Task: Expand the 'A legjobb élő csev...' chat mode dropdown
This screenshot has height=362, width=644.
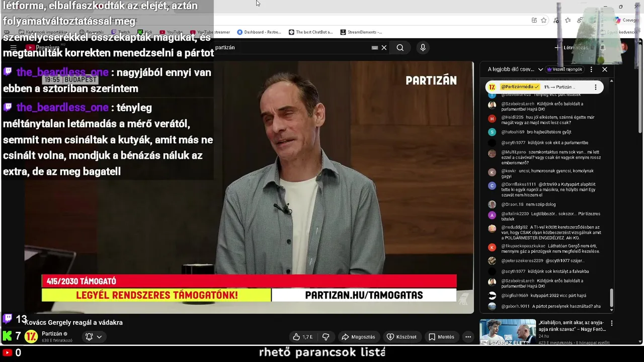Action: coord(515,69)
